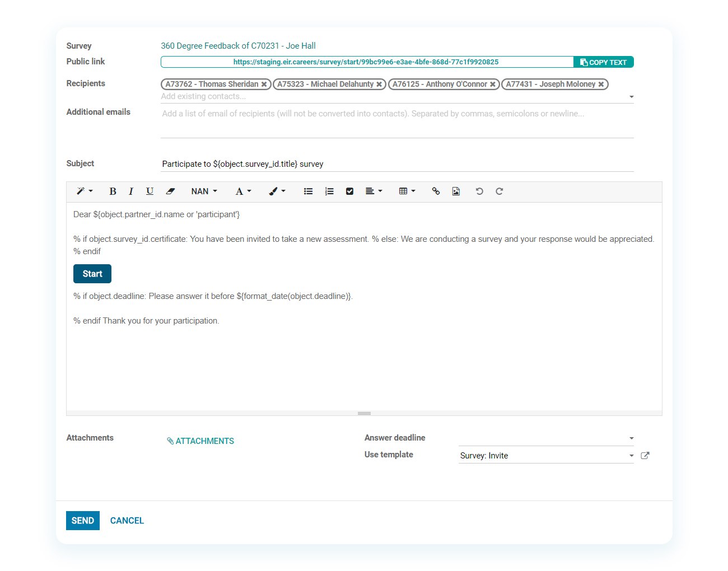The width and height of the screenshot is (728, 571).
Task: Insert an ordered numbered list
Action: pyautogui.click(x=329, y=191)
